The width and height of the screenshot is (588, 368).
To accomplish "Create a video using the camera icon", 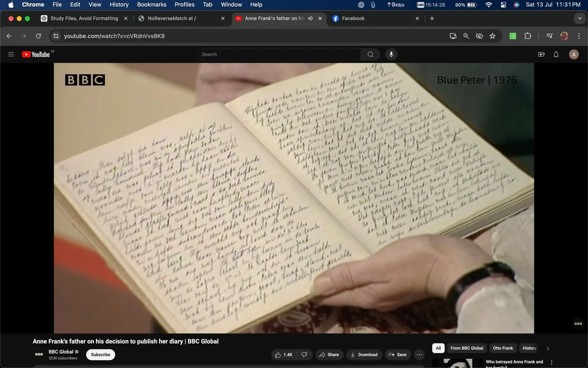I will tap(541, 54).
